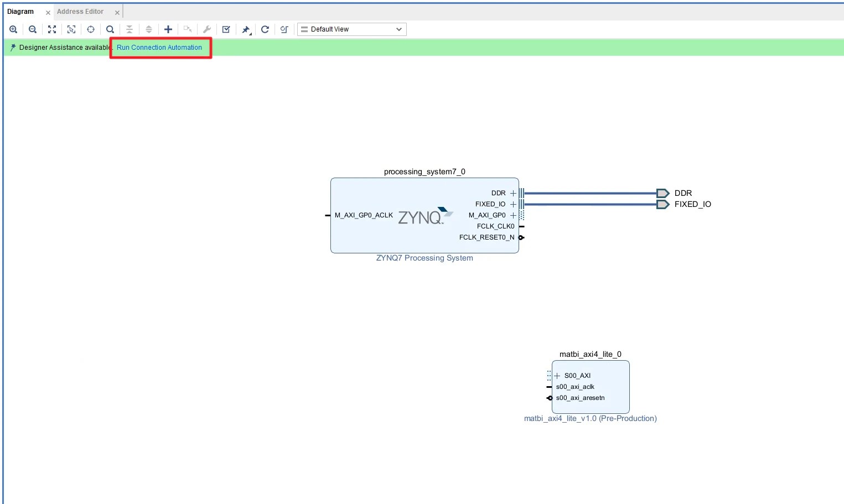Select the Diagram tab

pyautogui.click(x=20, y=12)
